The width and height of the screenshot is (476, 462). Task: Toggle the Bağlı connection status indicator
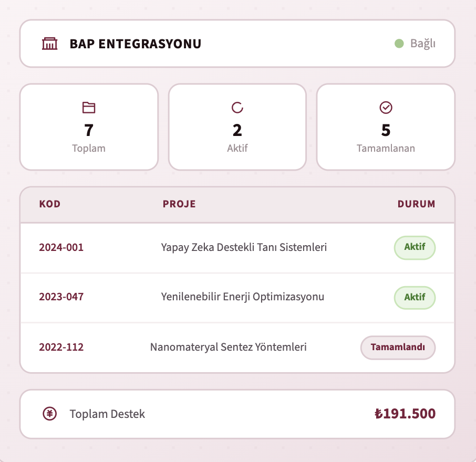click(x=415, y=44)
